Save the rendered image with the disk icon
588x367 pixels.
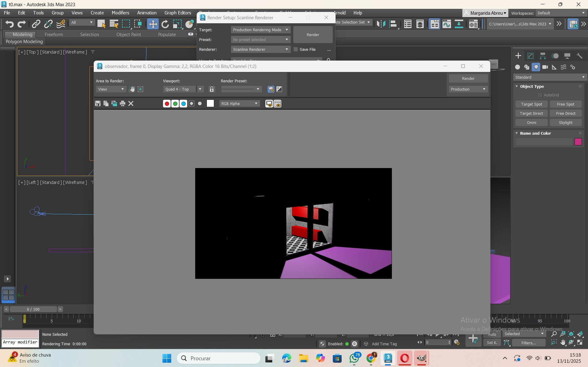[98, 104]
